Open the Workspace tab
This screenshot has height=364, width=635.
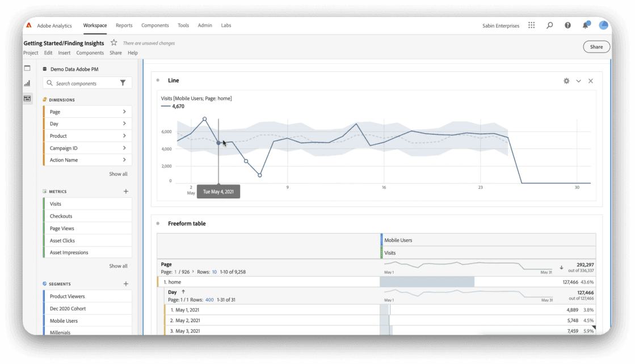tap(95, 26)
